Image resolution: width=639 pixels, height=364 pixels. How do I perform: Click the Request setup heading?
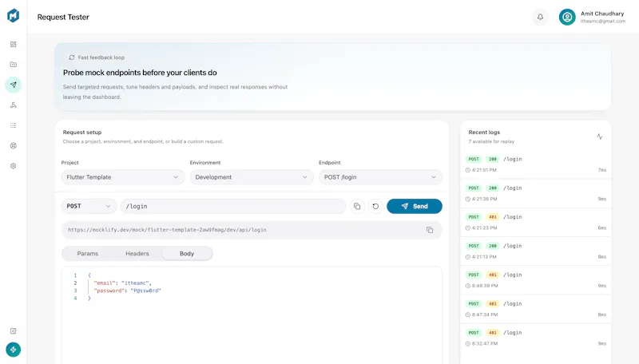click(82, 133)
